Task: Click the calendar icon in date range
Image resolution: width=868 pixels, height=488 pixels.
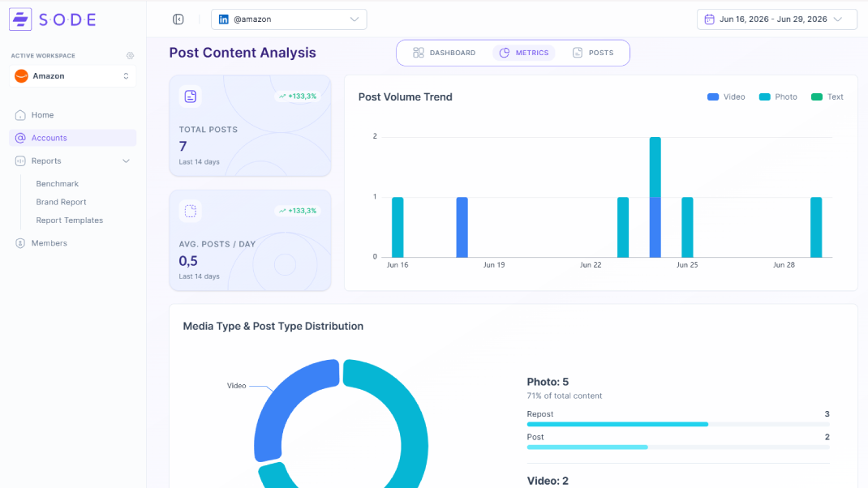Action: [709, 19]
